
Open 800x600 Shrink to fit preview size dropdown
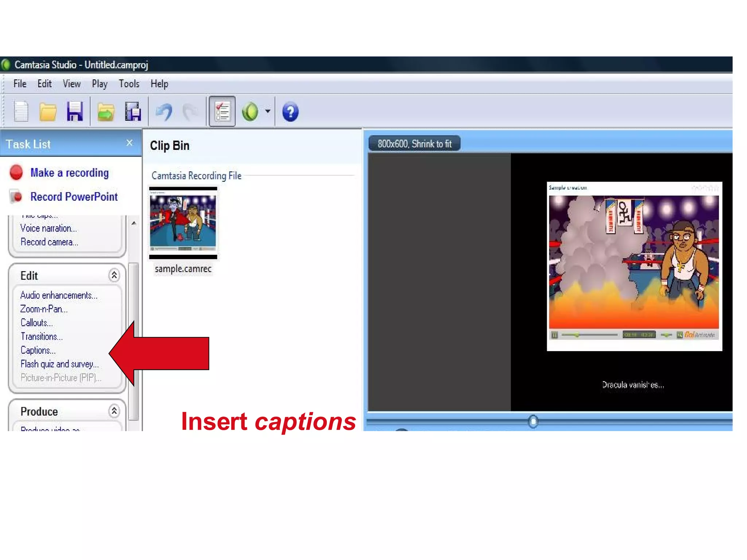414,144
